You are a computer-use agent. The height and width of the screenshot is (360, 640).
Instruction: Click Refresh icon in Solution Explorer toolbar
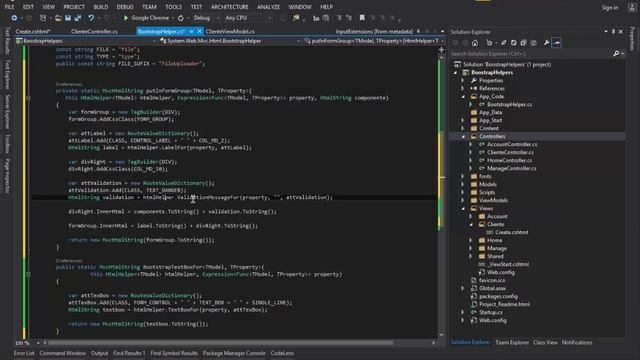coord(513,43)
